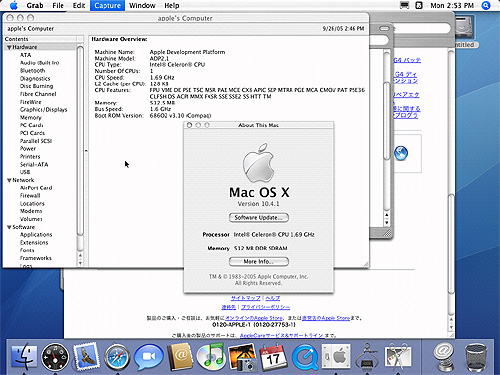Select Serial-ATA in Contents

coord(34,164)
